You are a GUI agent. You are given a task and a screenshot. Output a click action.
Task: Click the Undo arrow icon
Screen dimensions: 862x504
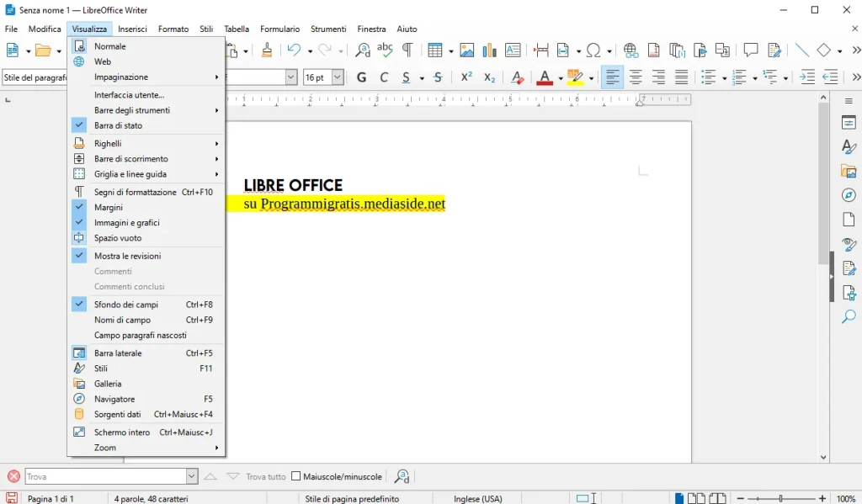(294, 50)
